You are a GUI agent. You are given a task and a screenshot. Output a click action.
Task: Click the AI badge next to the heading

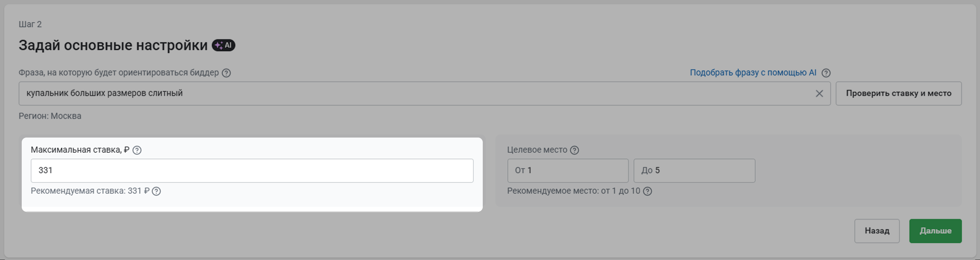pos(223,45)
